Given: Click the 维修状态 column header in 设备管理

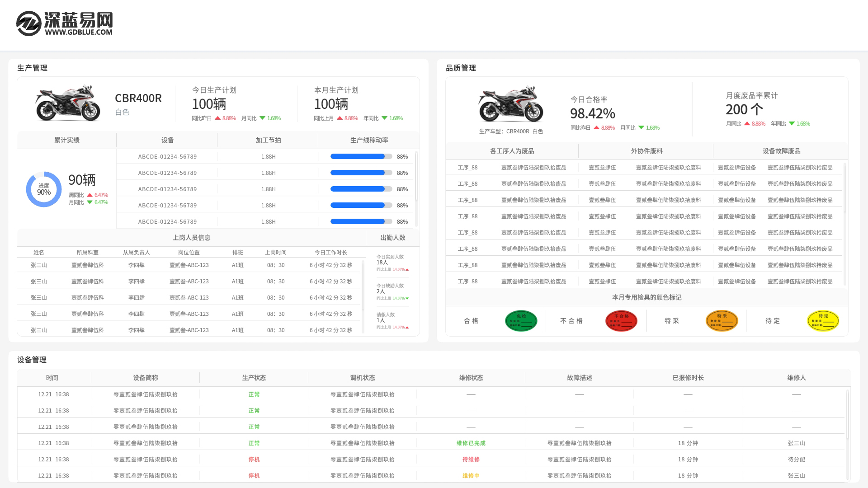Looking at the screenshot, I should point(470,378).
